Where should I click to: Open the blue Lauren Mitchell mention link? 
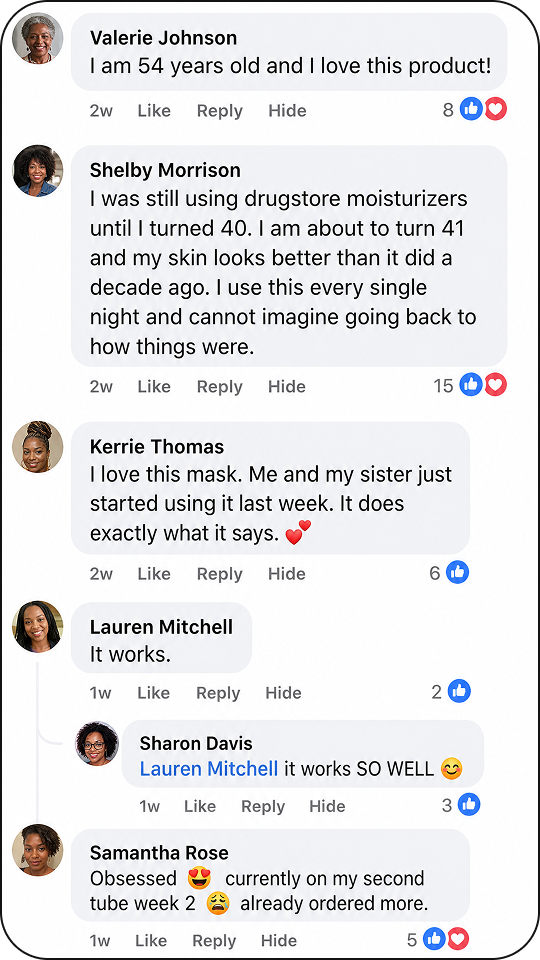coord(209,769)
